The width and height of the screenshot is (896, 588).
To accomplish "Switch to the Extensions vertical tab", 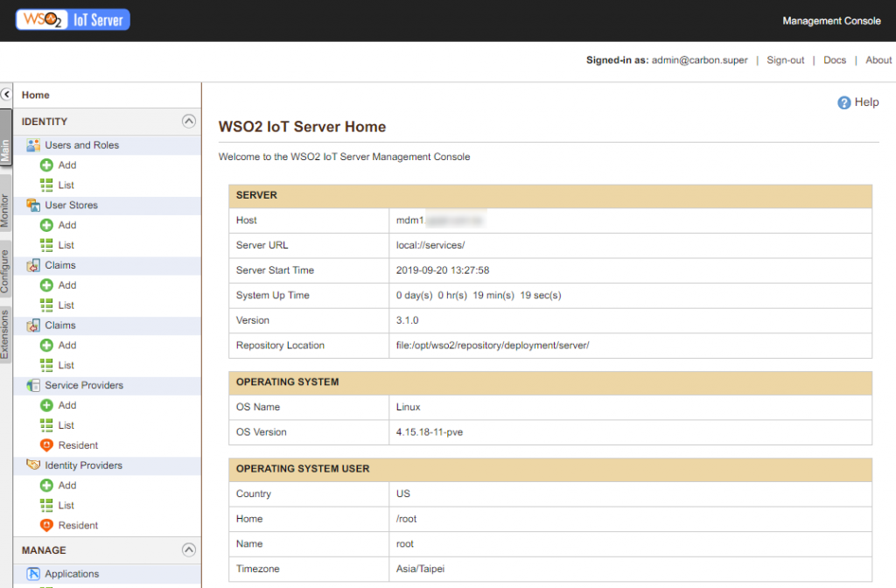I will 5,334.
